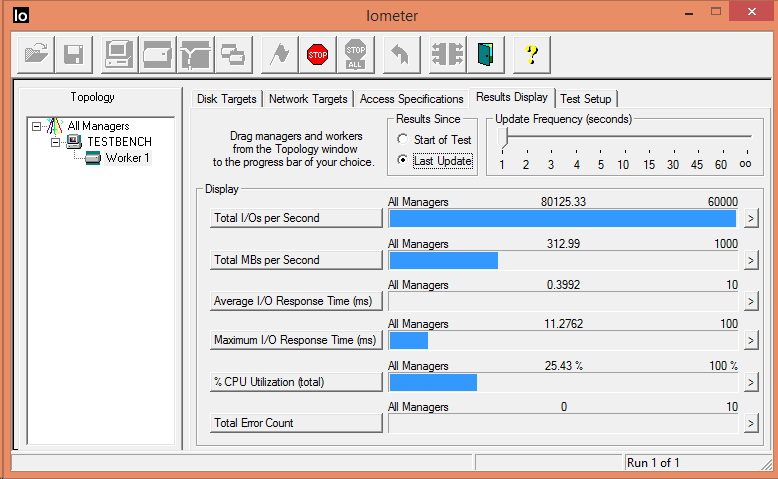Collapse the TESTBENCH manager node
The height and width of the screenshot is (479, 778).
56,142
